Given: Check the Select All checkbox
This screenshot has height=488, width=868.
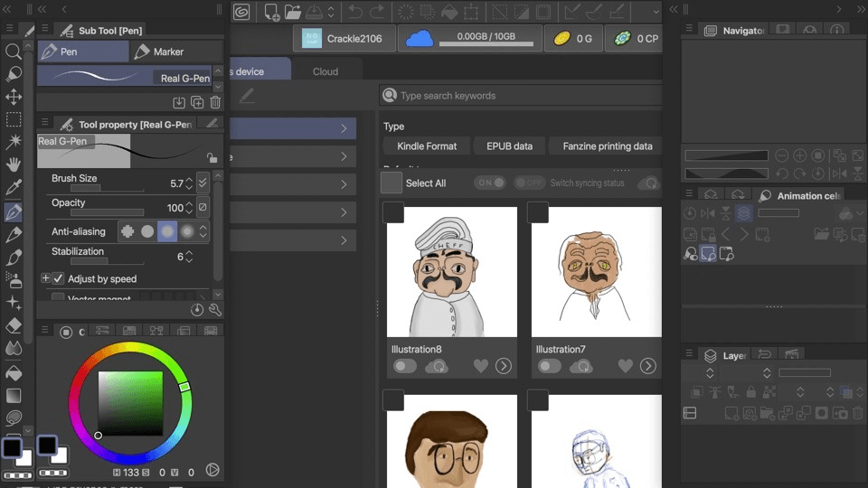Looking at the screenshot, I should click(x=392, y=183).
